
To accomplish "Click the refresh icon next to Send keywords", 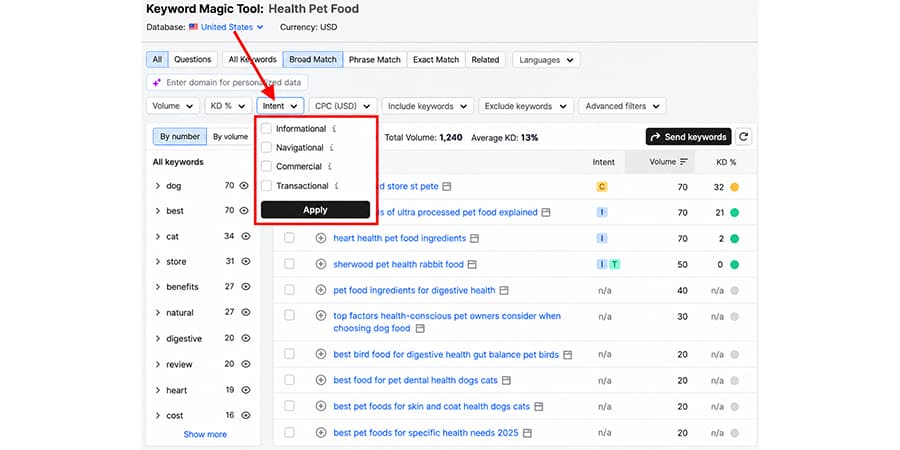I will point(743,137).
